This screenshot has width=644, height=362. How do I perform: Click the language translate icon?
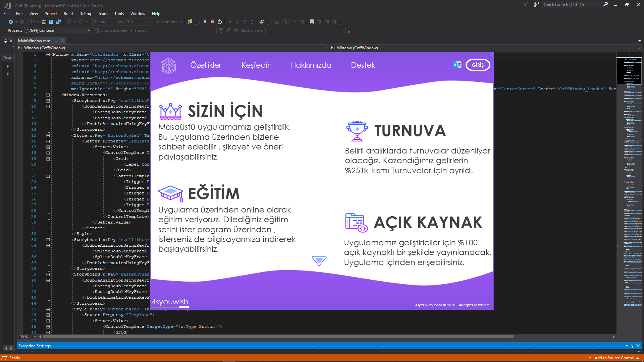tap(457, 65)
